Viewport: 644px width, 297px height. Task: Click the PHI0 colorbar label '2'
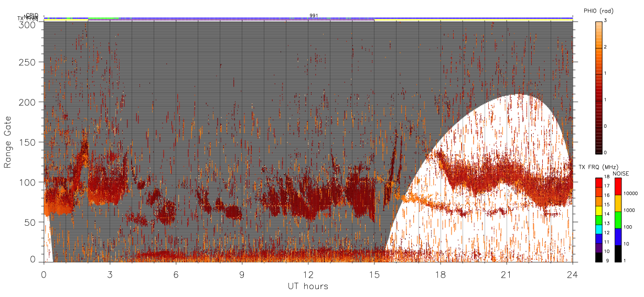click(605, 47)
